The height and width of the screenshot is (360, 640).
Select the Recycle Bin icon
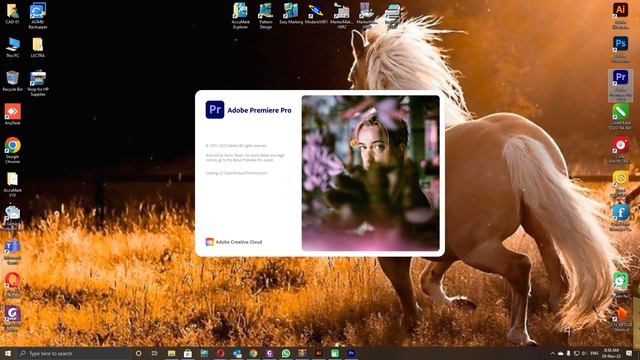click(x=12, y=81)
